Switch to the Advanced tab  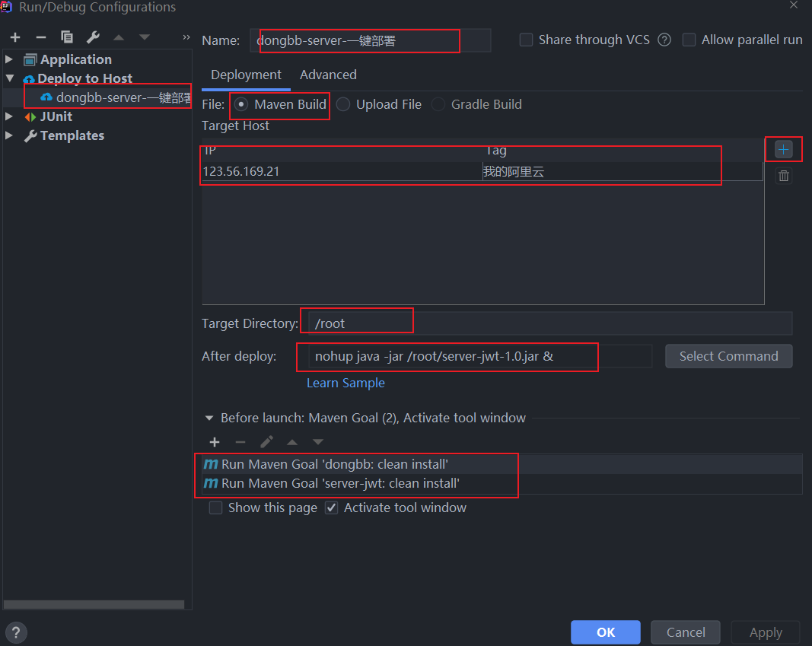coord(328,75)
